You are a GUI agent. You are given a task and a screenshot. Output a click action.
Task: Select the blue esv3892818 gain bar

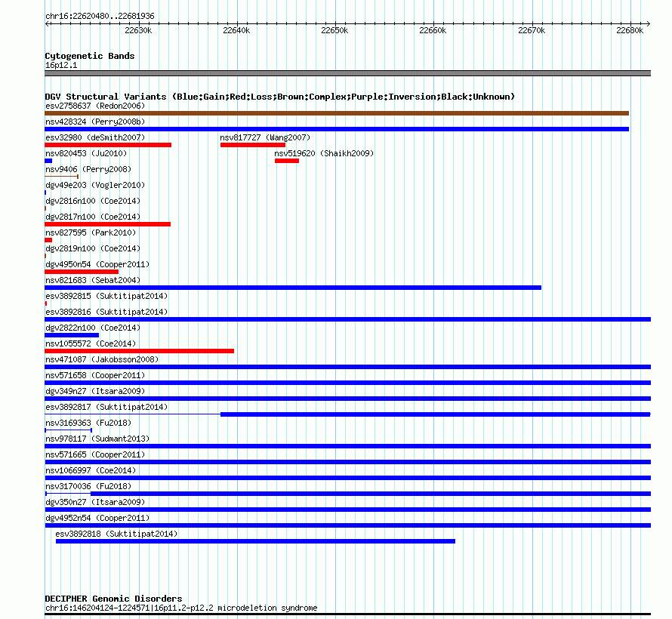click(x=255, y=541)
